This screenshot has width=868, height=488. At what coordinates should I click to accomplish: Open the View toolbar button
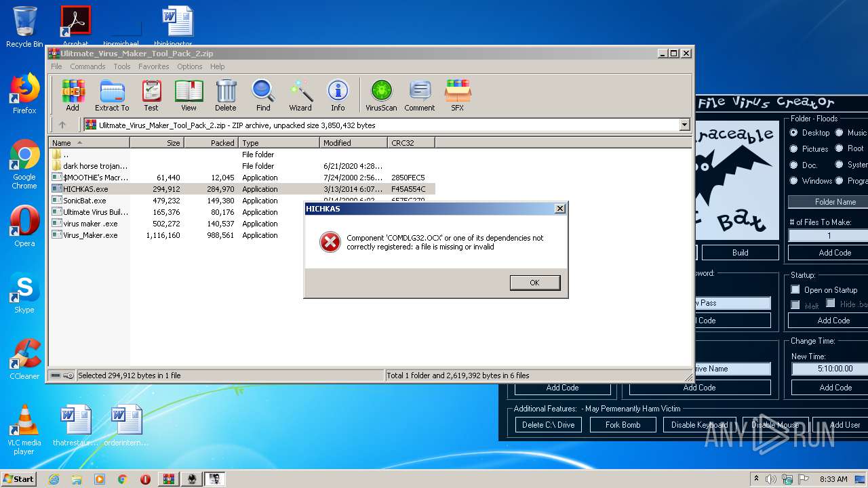[x=189, y=96]
